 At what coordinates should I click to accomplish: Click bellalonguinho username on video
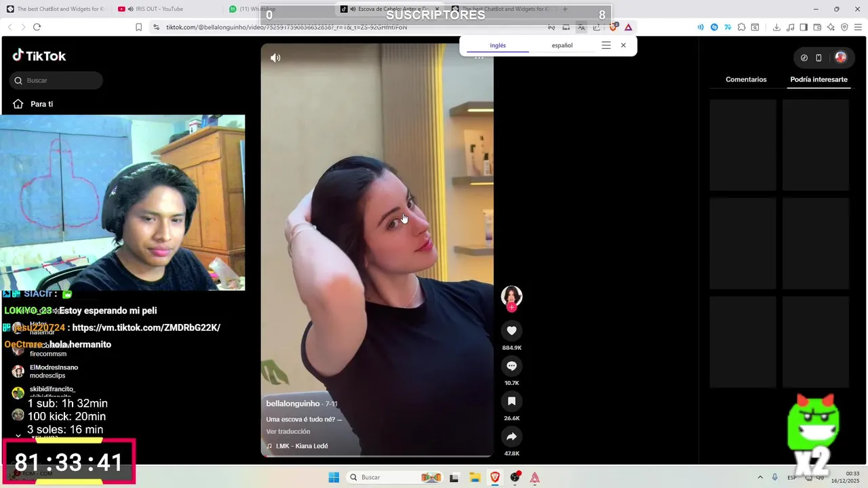(293, 404)
